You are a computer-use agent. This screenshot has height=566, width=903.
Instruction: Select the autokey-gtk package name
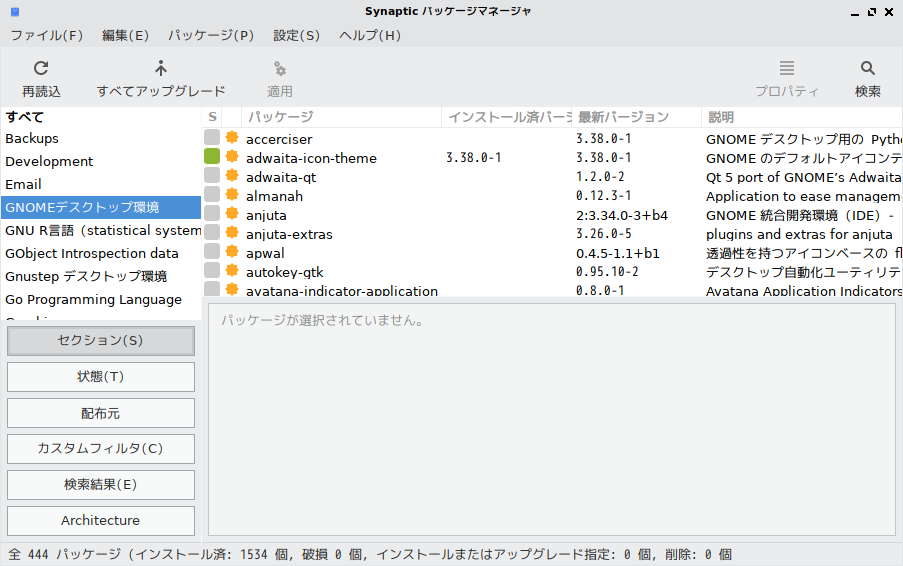(x=284, y=272)
